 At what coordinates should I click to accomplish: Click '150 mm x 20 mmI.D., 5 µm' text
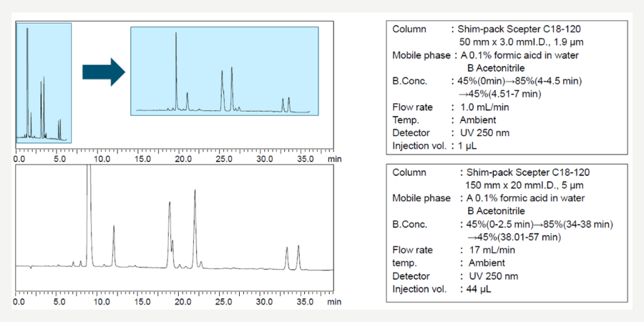(x=524, y=185)
